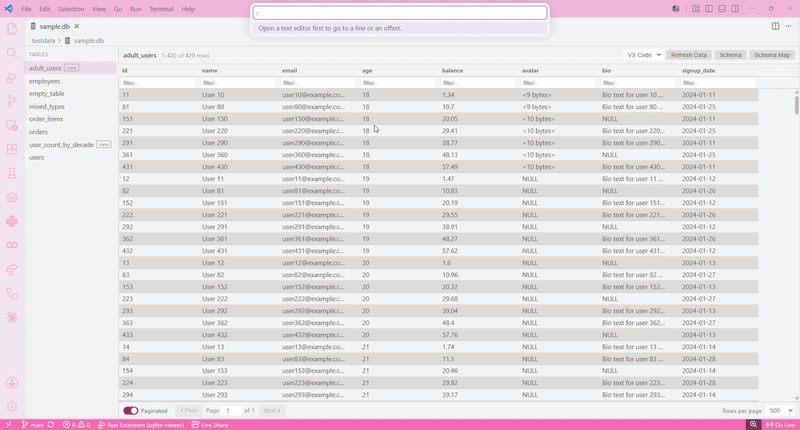Click the main branch status entry
The width and height of the screenshot is (800, 430).
[33, 425]
